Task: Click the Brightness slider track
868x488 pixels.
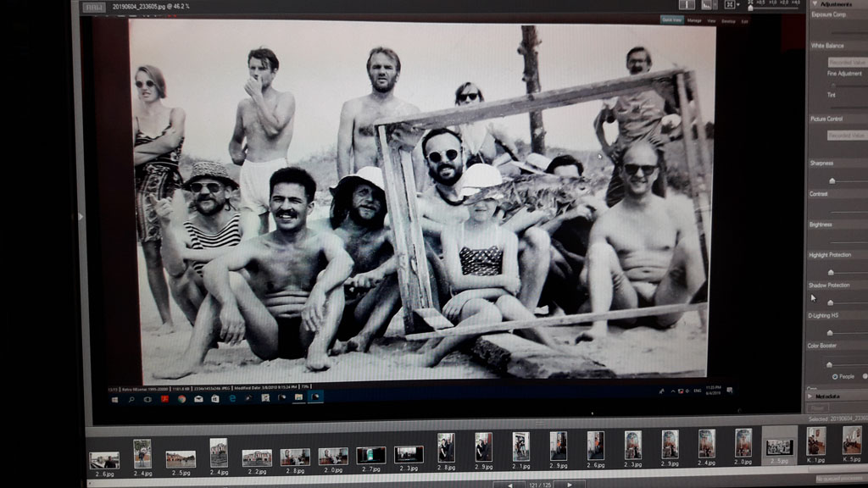Action: (x=848, y=241)
